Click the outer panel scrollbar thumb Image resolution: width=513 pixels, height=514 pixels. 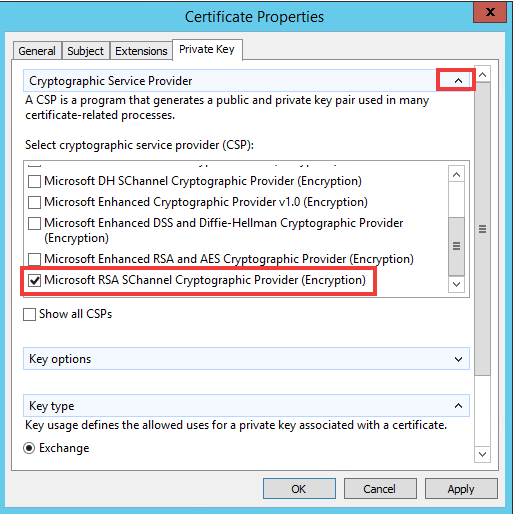click(x=482, y=229)
